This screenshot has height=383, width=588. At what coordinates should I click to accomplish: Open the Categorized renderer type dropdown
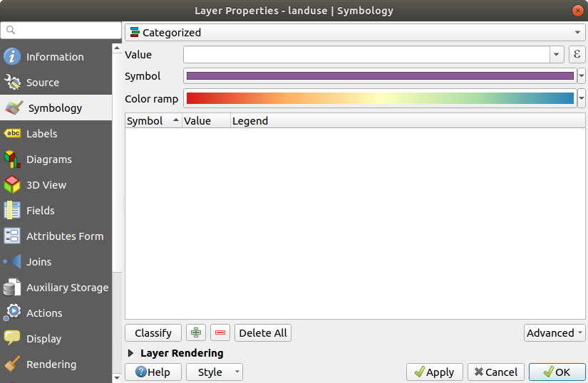[x=354, y=33]
